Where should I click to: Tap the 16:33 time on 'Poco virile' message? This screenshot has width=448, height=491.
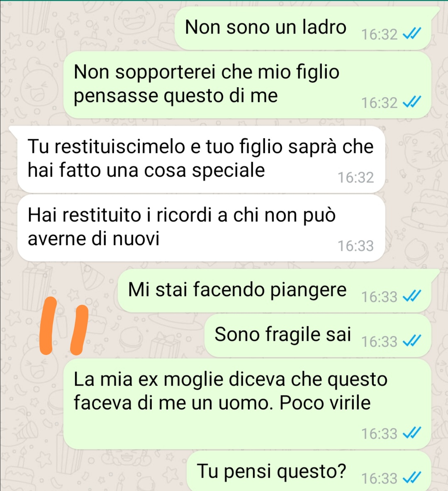379,434
